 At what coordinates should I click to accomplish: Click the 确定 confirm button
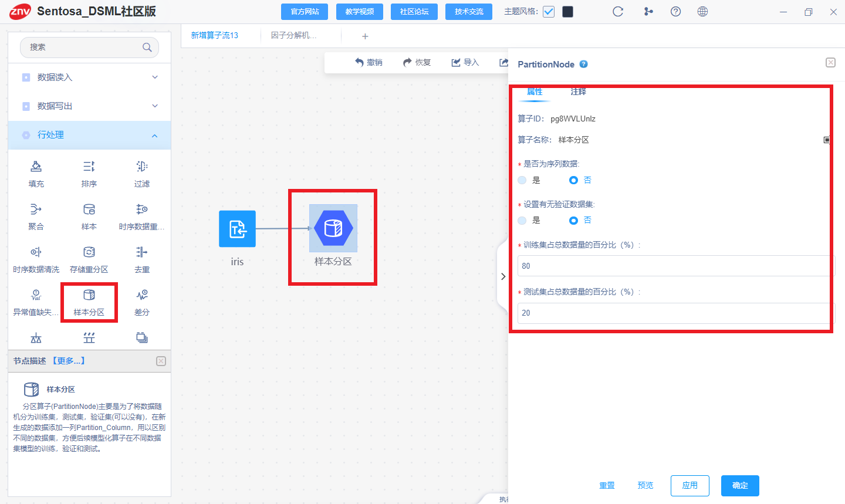[x=740, y=486]
